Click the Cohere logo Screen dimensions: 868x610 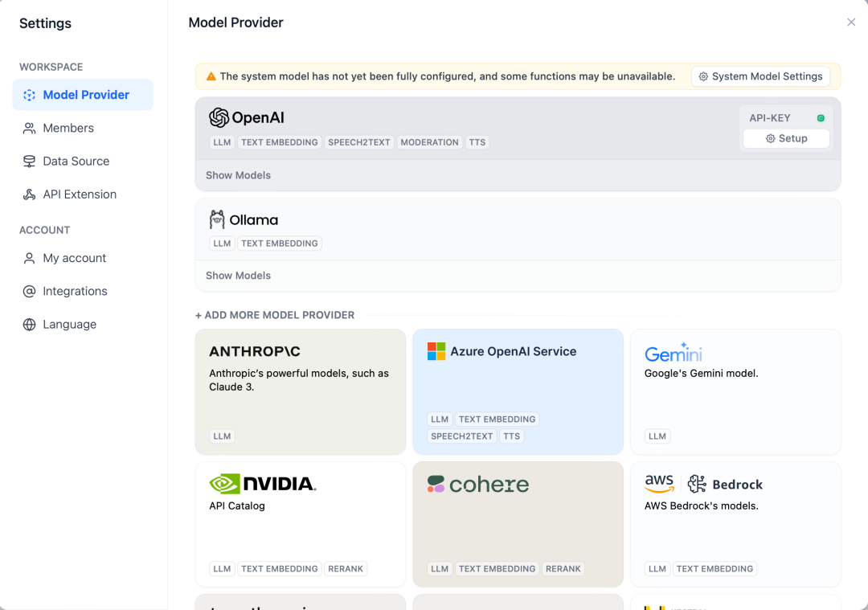click(477, 485)
